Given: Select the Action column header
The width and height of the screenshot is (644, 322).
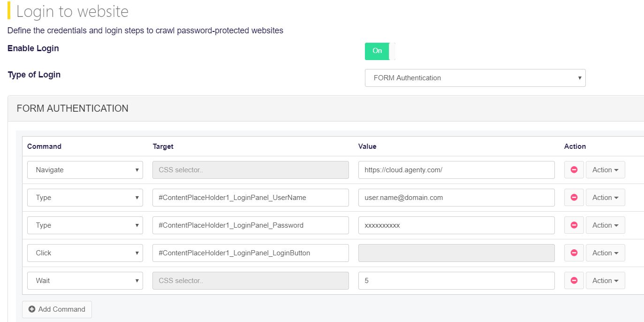Looking at the screenshot, I should tap(575, 146).
